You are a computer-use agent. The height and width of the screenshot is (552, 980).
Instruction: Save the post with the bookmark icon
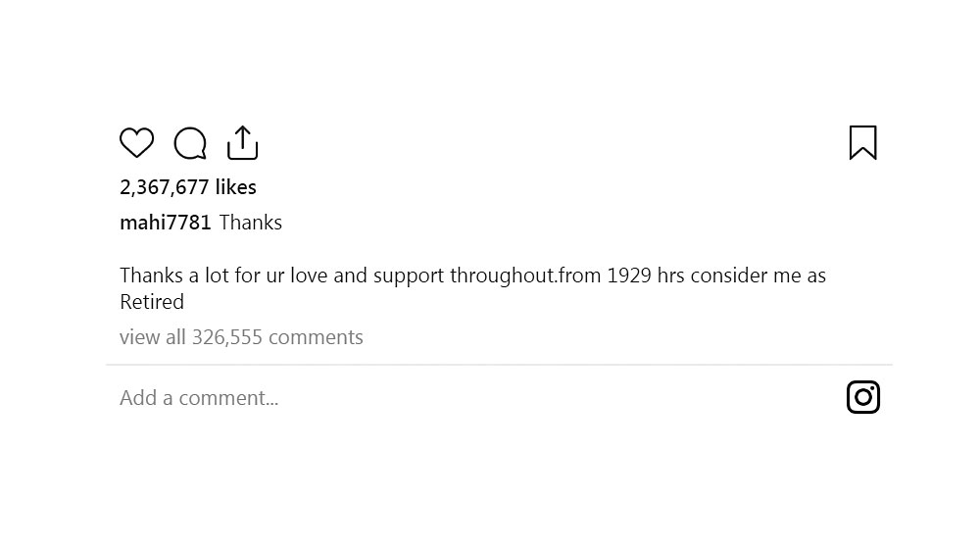click(862, 142)
